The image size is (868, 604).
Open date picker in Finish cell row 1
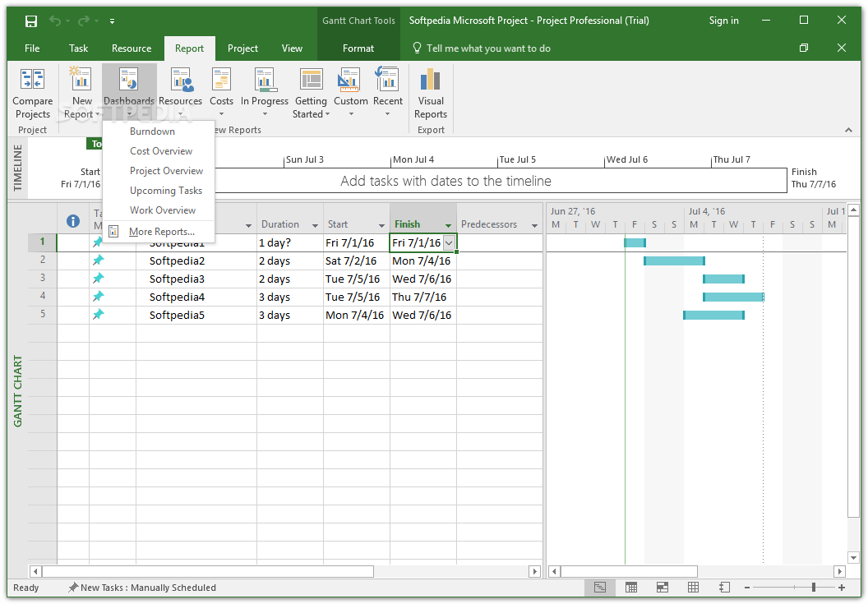pos(449,243)
